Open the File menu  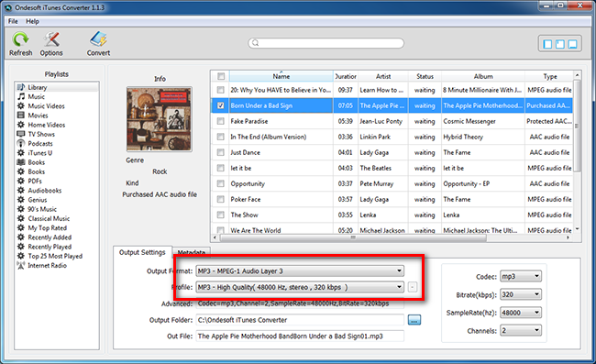coord(13,21)
